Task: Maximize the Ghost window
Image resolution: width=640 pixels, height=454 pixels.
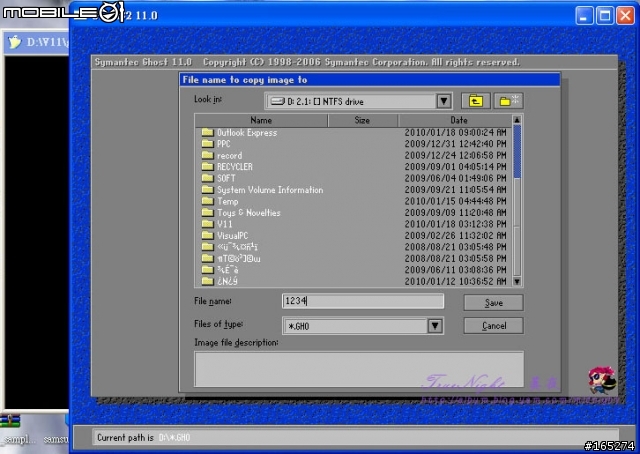Action: point(605,16)
